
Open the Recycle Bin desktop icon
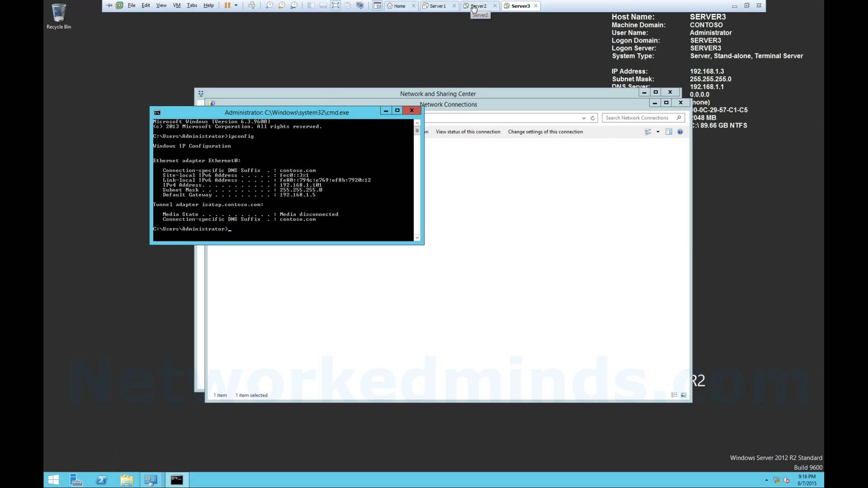click(59, 17)
